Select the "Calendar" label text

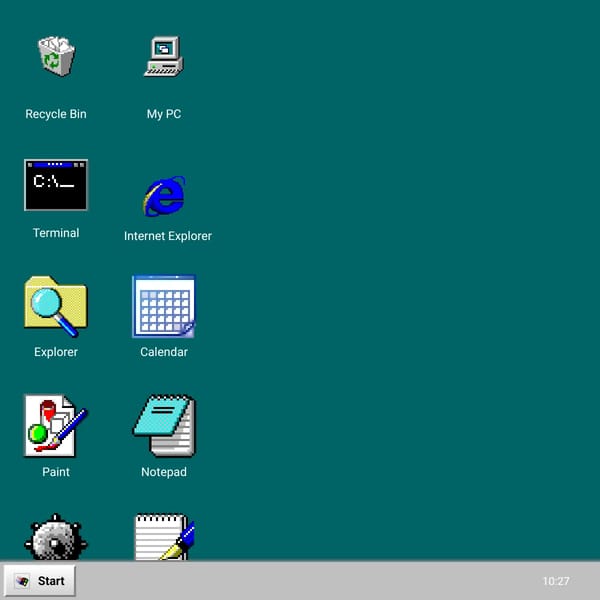coord(164,352)
